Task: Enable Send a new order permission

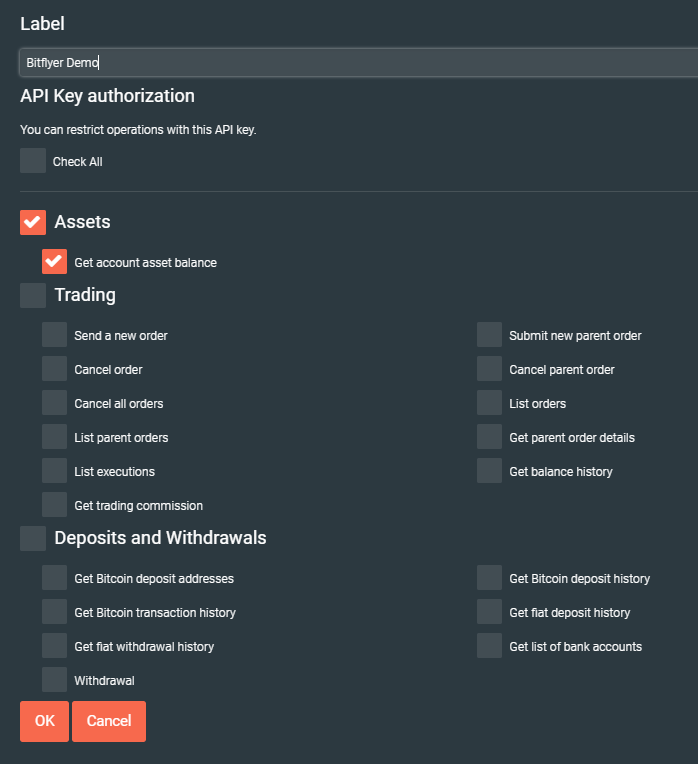Action: click(55, 335)
